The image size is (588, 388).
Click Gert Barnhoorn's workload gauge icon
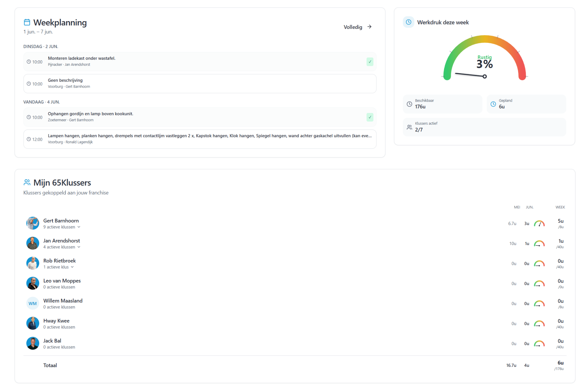(539, 224)
